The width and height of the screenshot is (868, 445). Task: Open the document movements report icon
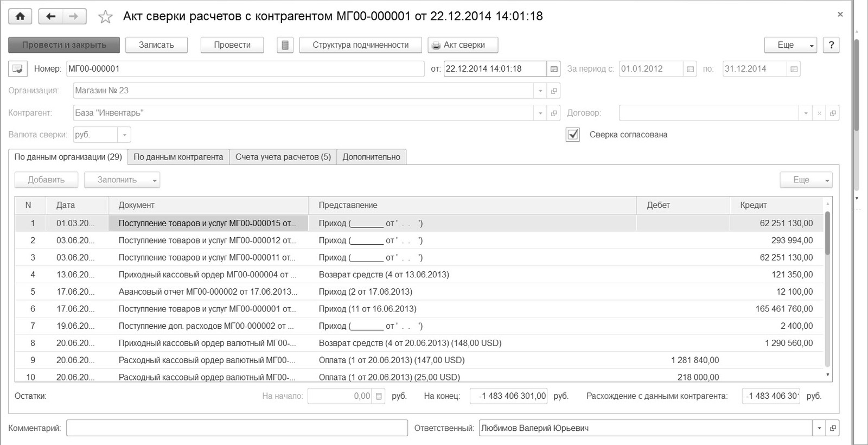285,45
